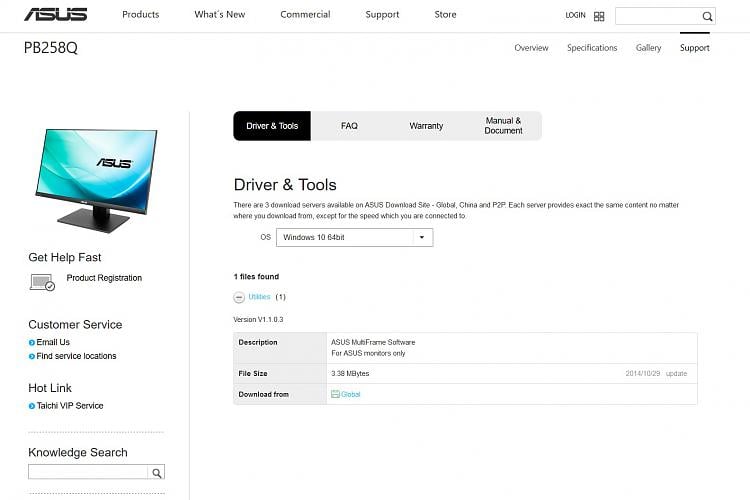Click the bullet icon next to Email Us
Viewport: 750px width, 500px height.
coord(32,343)
